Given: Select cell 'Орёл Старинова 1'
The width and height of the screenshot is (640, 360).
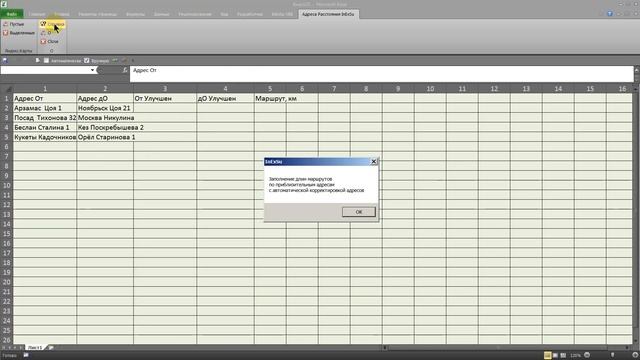Looking at the screenshot, I should 106,137.
